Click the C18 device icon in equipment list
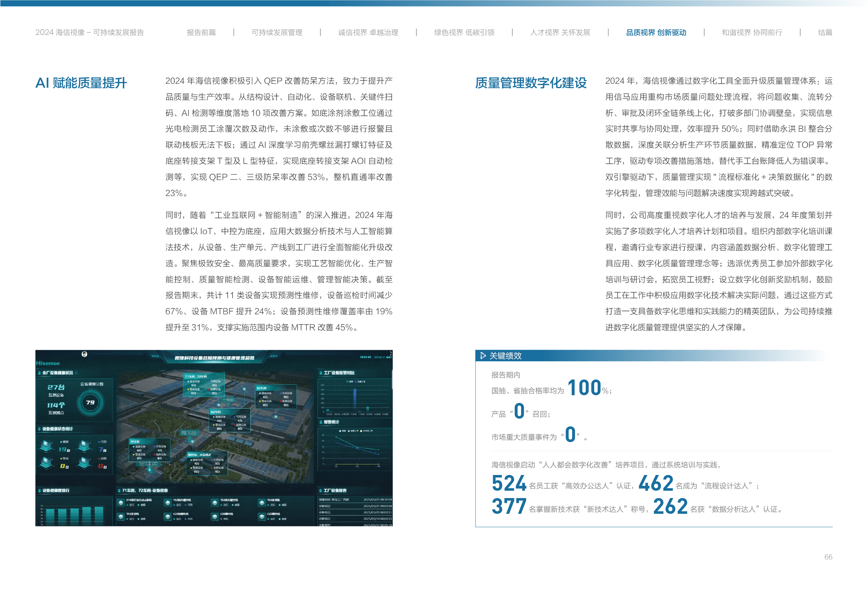Screen dimensions: 868x589 point(121,503)
